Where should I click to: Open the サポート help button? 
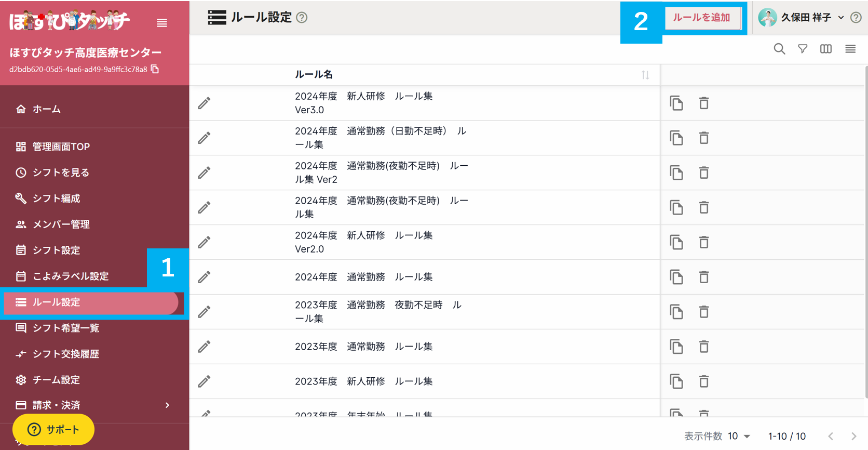[x=53, y=429]
